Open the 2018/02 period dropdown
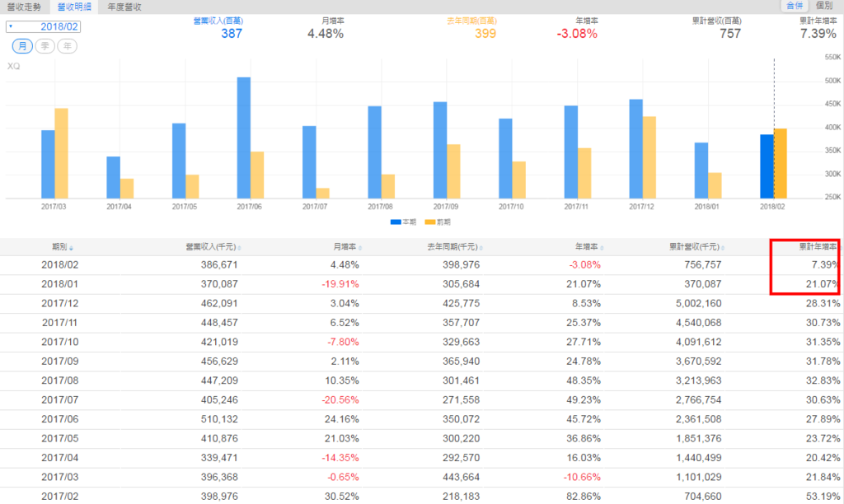Viewport: 844px width, 504px height. click(43, 26)
